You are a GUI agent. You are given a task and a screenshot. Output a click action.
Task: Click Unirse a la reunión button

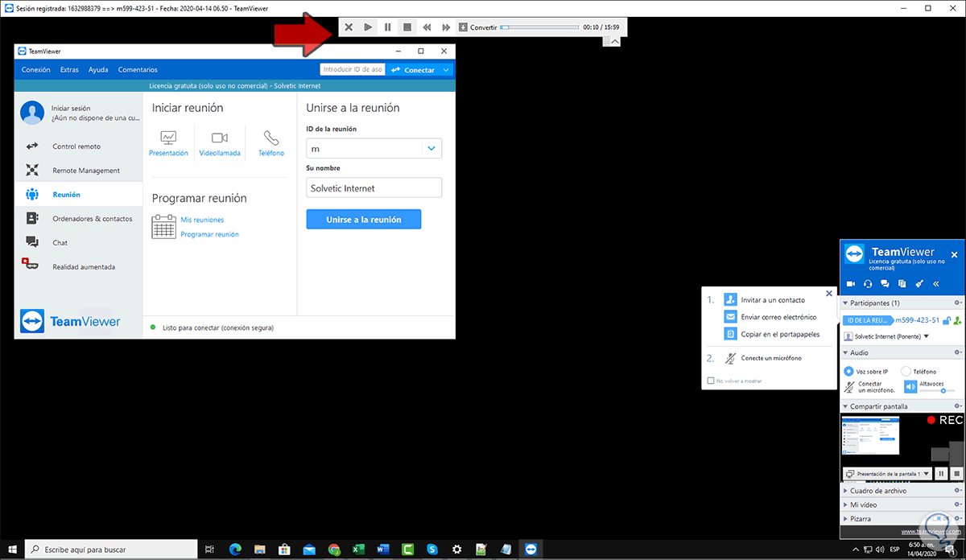(364, 220)
